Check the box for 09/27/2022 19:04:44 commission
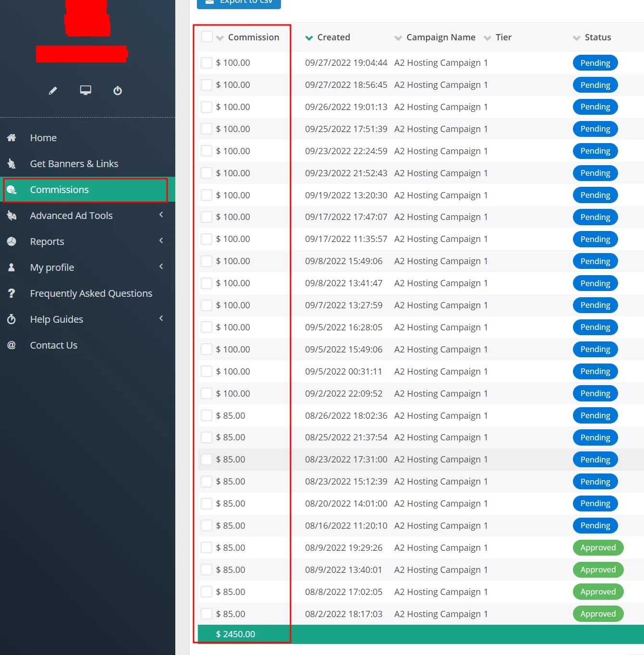 [x=207, y=63]
